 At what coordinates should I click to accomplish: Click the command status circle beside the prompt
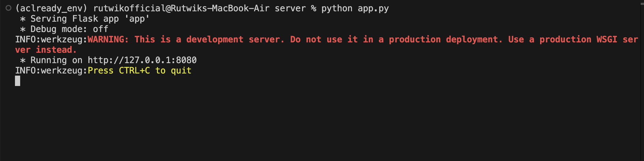click(9, 8)
